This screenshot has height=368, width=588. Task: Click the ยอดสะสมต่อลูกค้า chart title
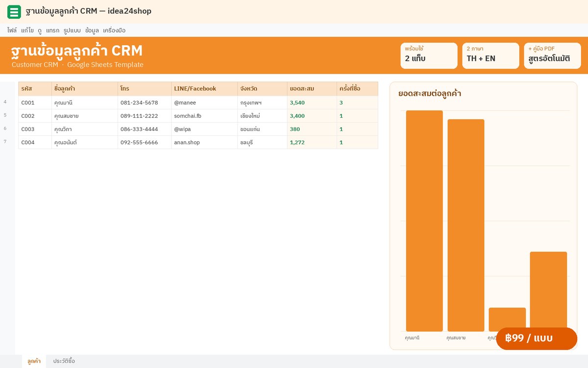point(430,93)
